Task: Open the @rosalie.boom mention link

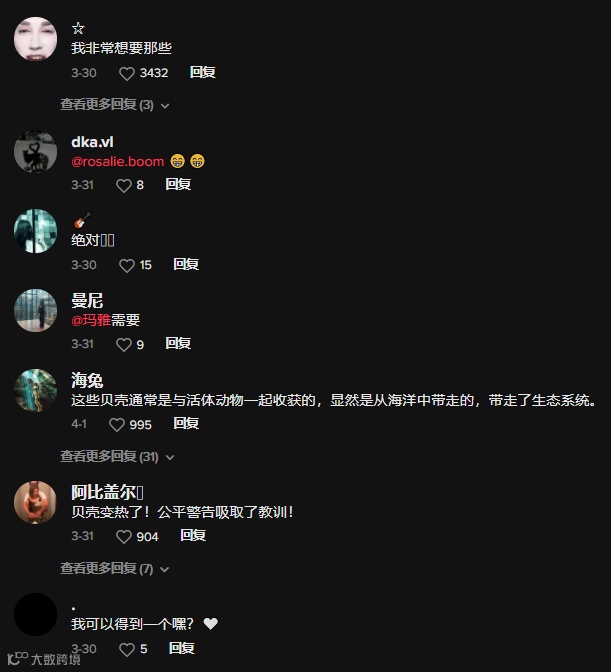Action: tap(118, 162)
